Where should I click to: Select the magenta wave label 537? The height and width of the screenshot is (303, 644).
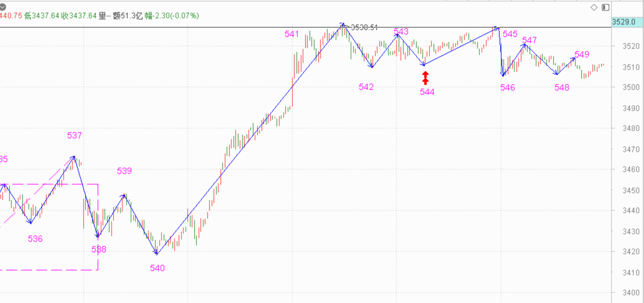(74, 135)
